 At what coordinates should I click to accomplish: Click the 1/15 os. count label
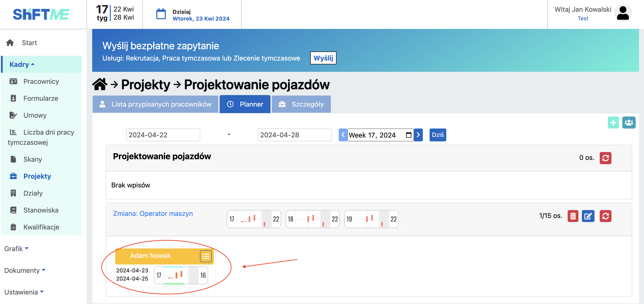(x=550, y=215)
